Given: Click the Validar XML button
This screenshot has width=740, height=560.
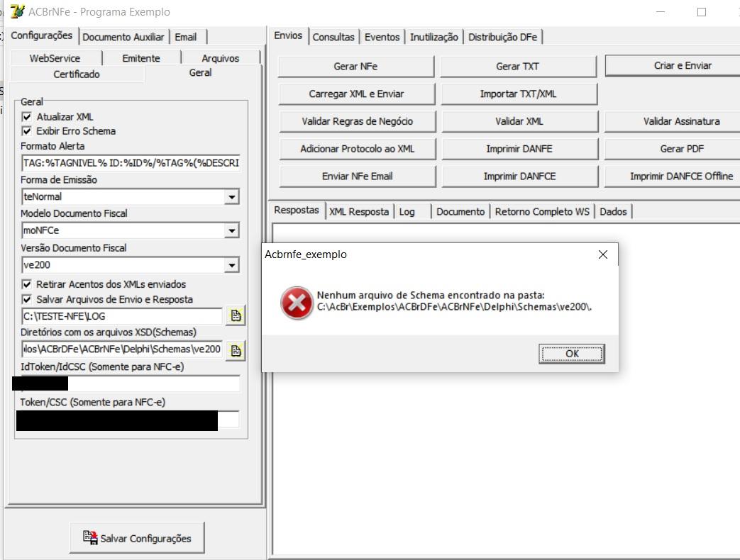Looking at the screenshot, I should (x=519, y=121).
